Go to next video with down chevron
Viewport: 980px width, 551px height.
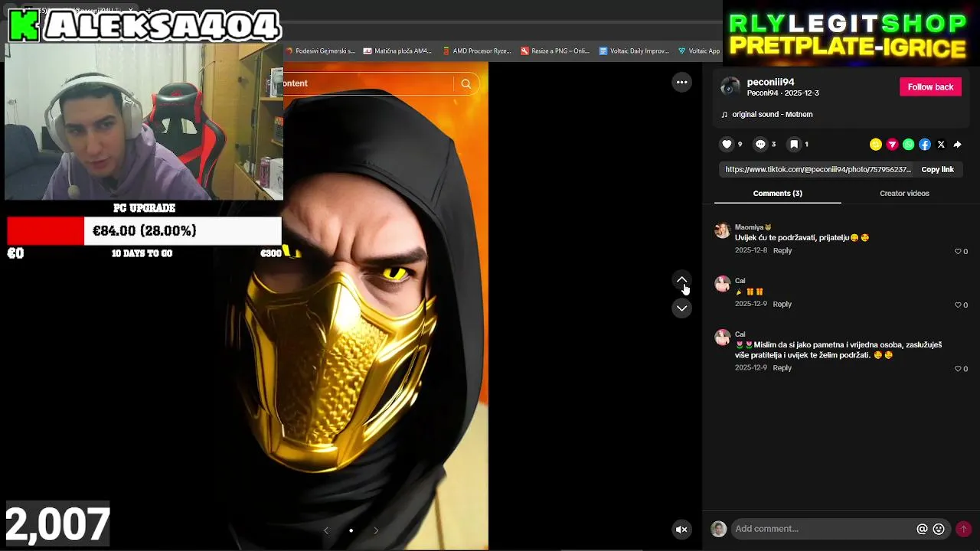(681, 308)
